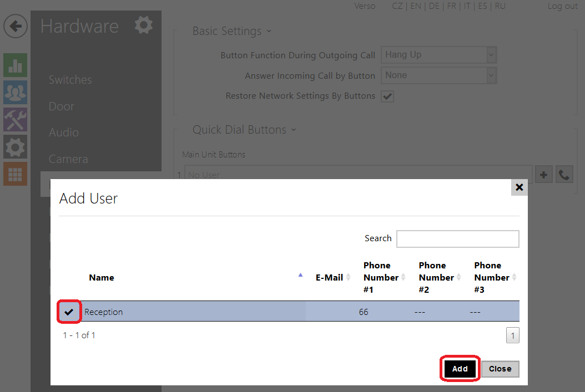Open Answer Incoming Call by Button dropdown

[x=438, y=75]
